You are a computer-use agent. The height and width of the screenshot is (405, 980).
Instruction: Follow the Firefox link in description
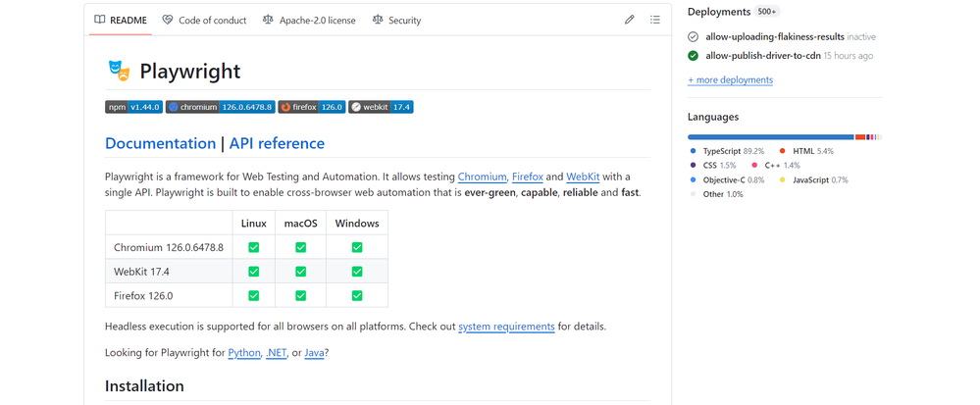[528, 177]
